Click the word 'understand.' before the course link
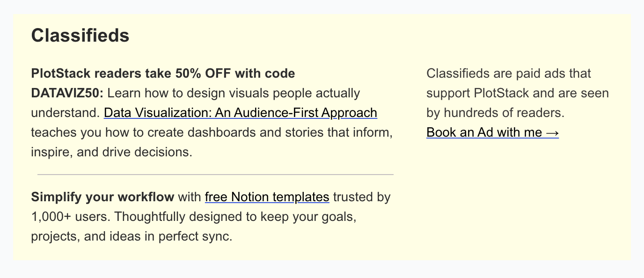Image resolution: width=644 pixels, height=278 pixels. 66,113
